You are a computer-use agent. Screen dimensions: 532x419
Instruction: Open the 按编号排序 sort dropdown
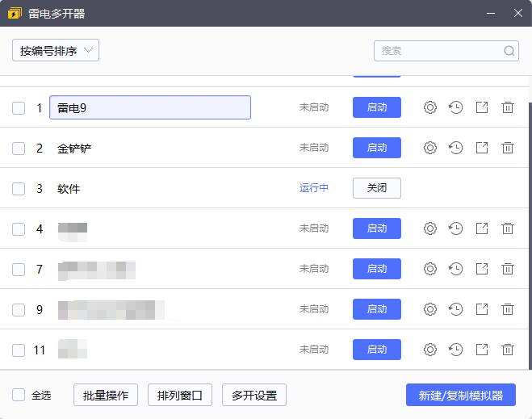56,50
